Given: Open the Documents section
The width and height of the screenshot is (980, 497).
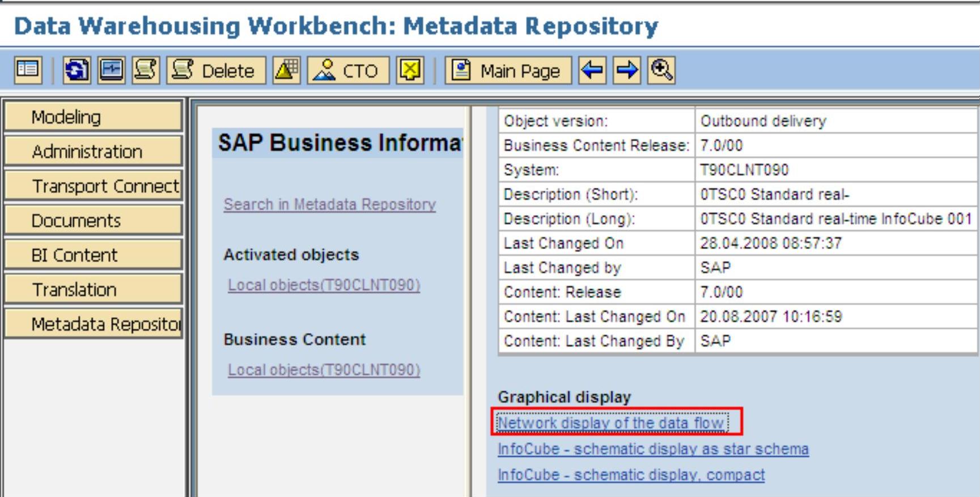Looking at the screenshot, I should click(x=94, y=220).
